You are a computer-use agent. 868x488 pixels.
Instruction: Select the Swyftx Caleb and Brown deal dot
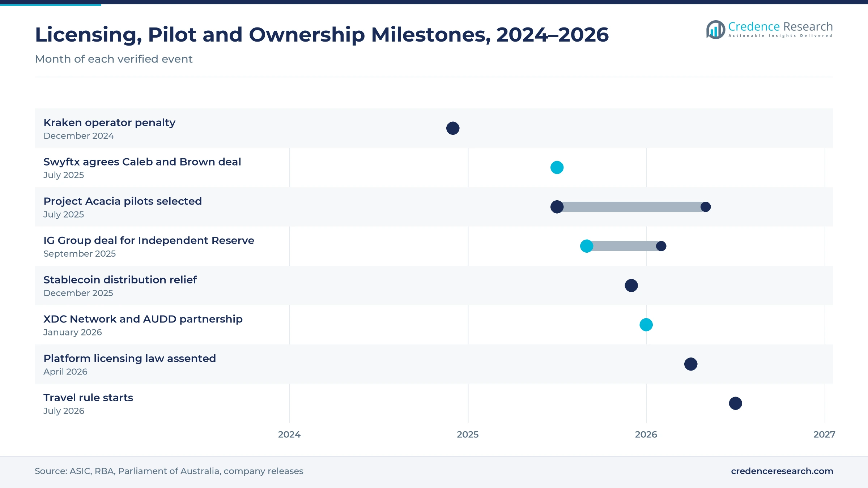[x=557, y=167]
